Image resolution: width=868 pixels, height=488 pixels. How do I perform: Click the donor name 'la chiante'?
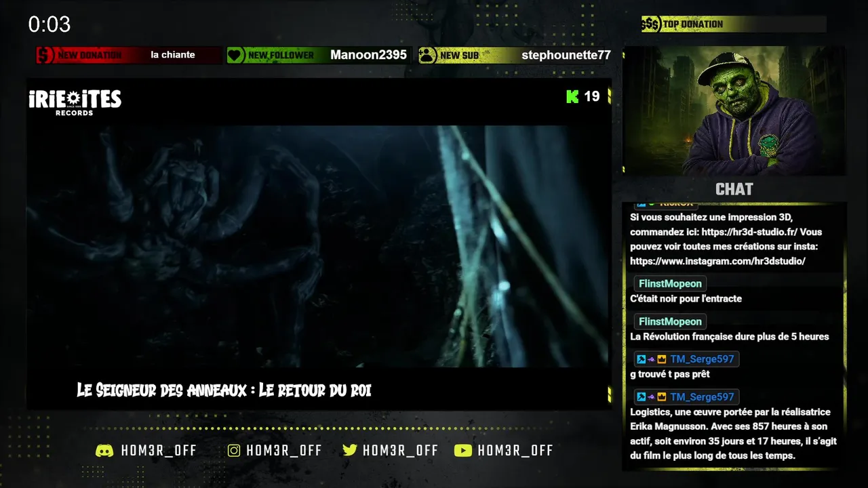coord(173,55)
